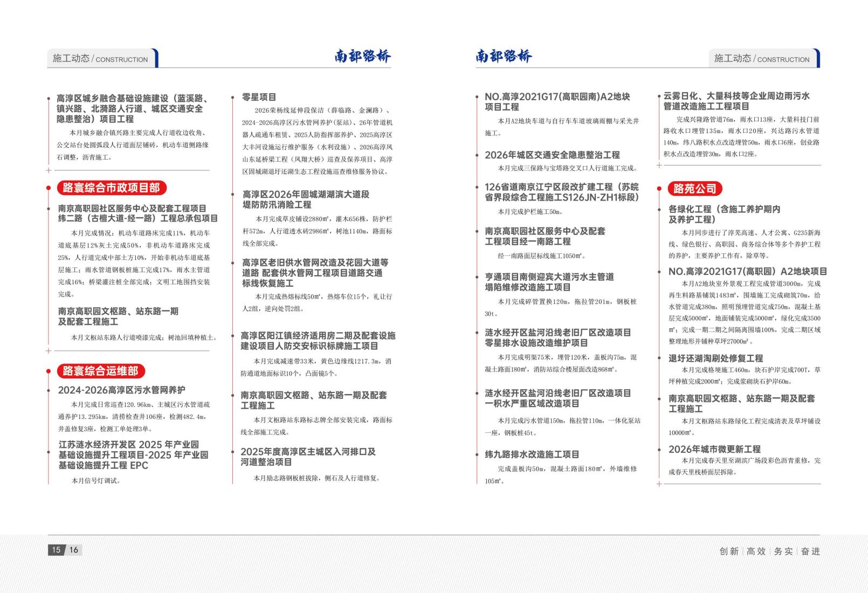Click page number 16 in footer
868x593 pixels.
click(x=74, y=550)
